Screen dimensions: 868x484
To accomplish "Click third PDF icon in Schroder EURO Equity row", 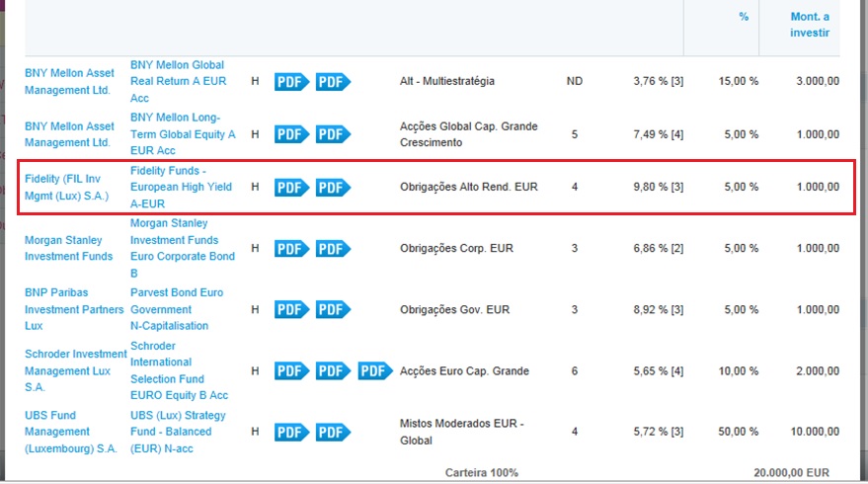I will click(374, 371).
